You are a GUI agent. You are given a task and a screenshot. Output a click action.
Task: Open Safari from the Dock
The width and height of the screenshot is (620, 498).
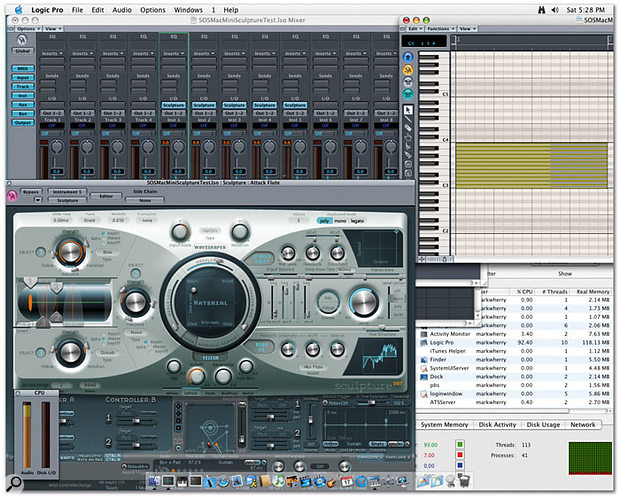pyautogui.click(x=223, y=481)
